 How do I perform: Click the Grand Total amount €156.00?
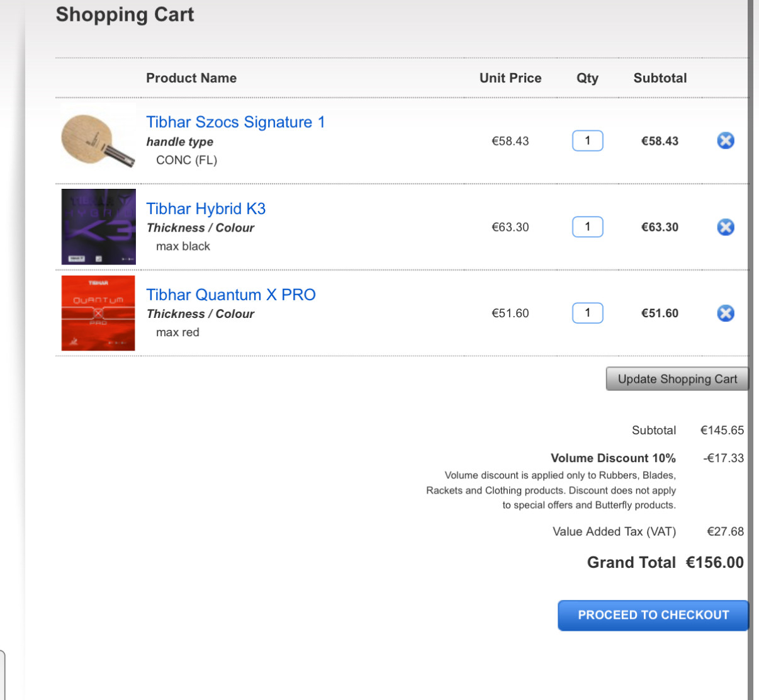point(714,562)
